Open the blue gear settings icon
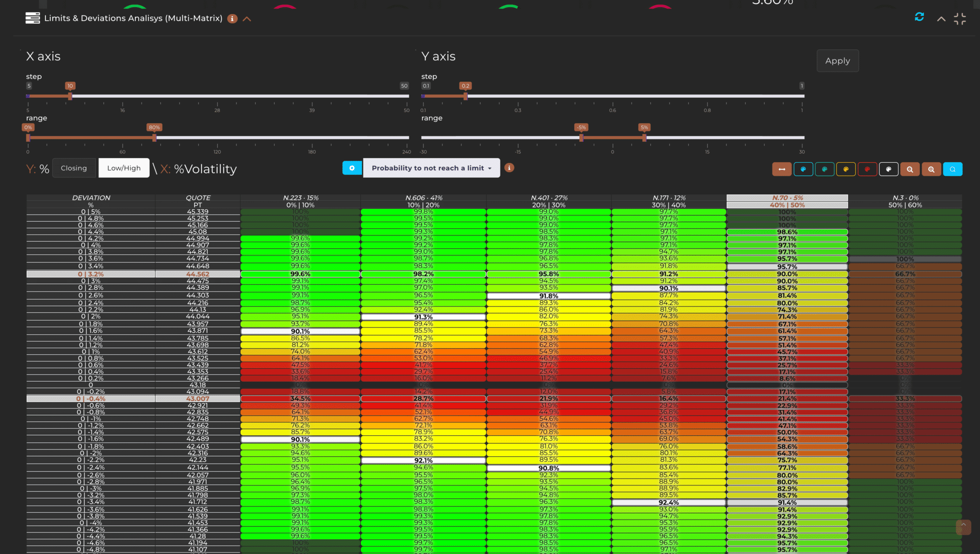 pos(352,168)
